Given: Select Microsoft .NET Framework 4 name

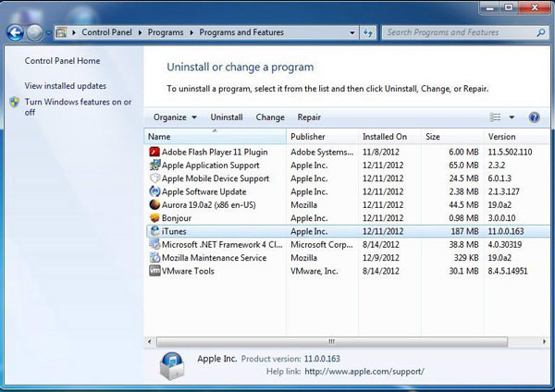Looking at the screenshot, I should pyautogui.click(x=222, y=244).
